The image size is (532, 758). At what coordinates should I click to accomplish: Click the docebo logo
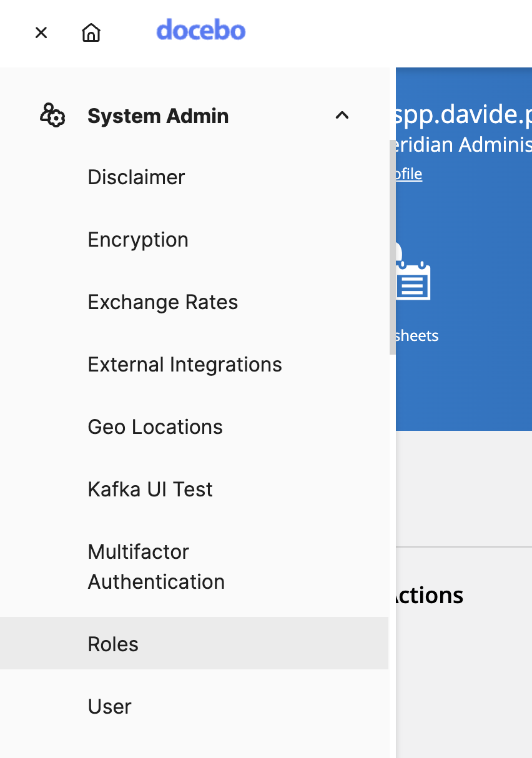pos(200,31)
